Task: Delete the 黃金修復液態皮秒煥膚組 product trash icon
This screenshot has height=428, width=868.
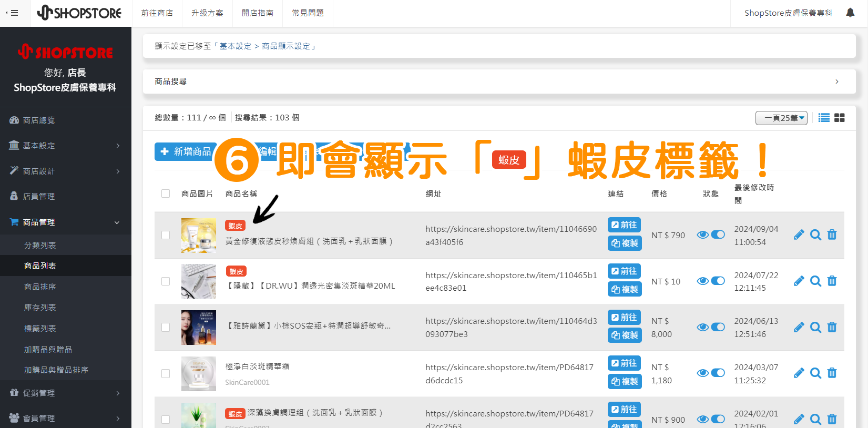Action: 832,235
